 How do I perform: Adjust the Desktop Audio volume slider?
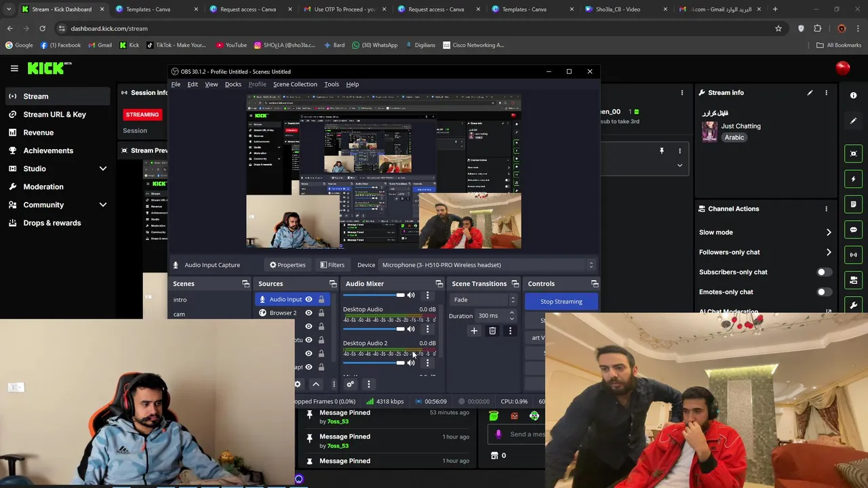pyautogui.click(x=373, y=329)
